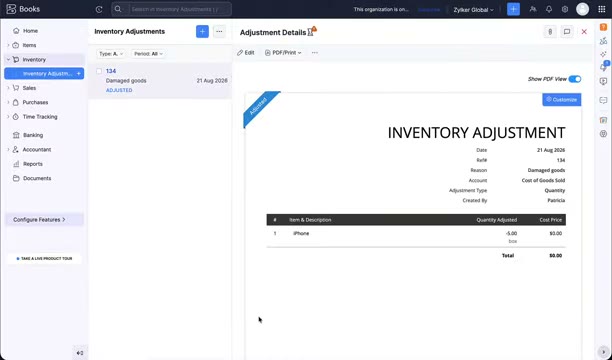
Task: Open the support lifebuoy icon in right rail
Action: 603,134
